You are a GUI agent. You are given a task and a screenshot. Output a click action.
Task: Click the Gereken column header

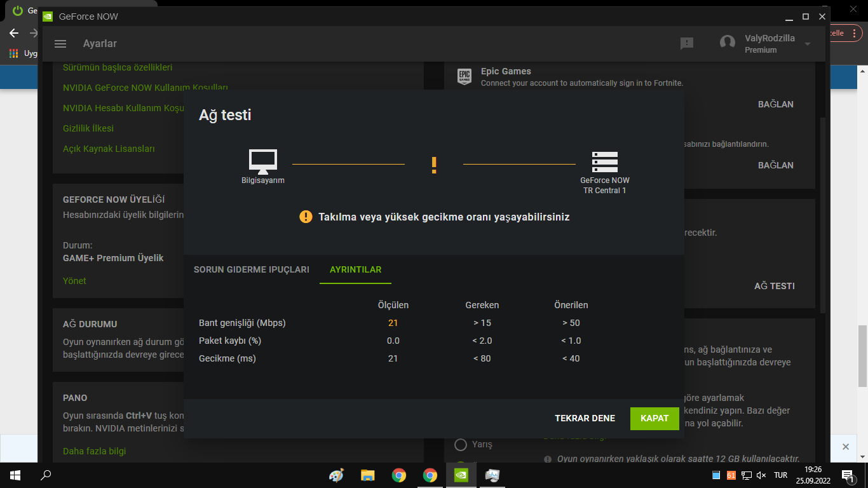(482, 305)
